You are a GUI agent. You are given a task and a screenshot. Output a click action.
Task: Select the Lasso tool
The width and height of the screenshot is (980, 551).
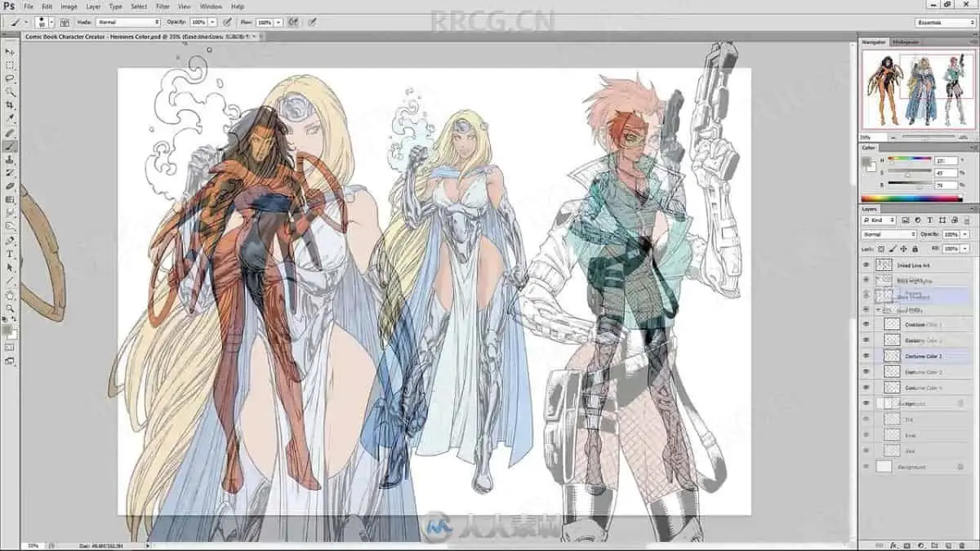10,78
